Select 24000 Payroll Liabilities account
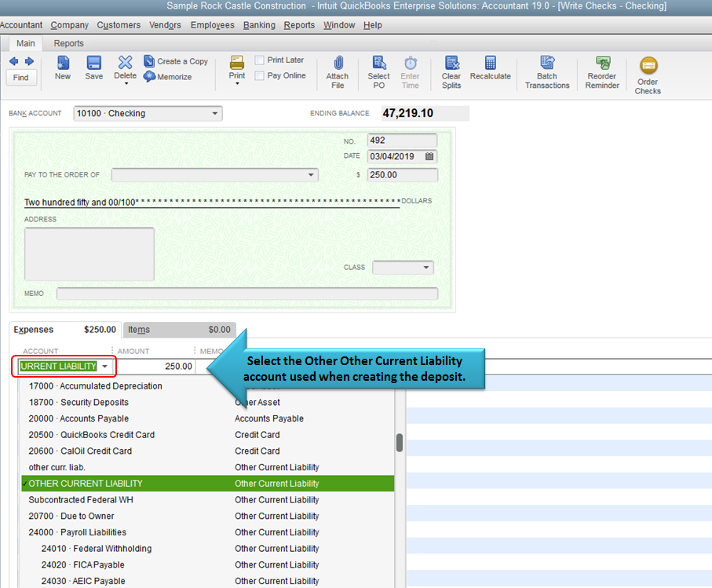This screenshot has height=588, width=712. click(x=207, y=532)
